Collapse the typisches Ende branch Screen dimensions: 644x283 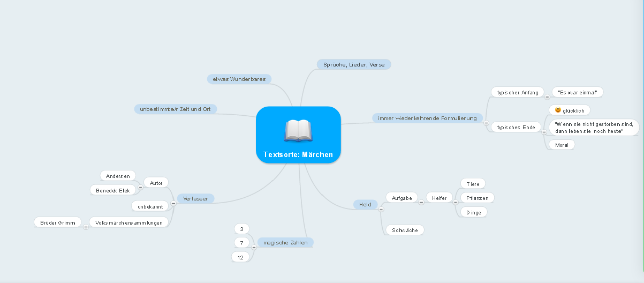[544, 132]
